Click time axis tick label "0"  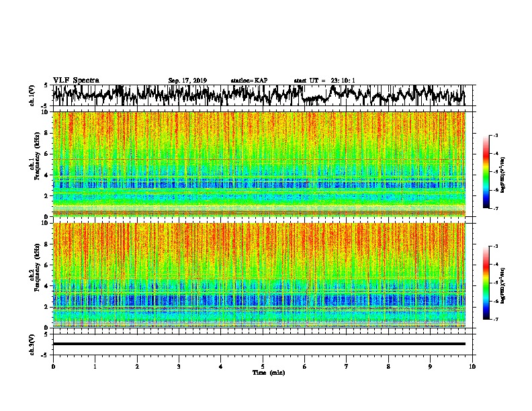click(x=53, y=366)
